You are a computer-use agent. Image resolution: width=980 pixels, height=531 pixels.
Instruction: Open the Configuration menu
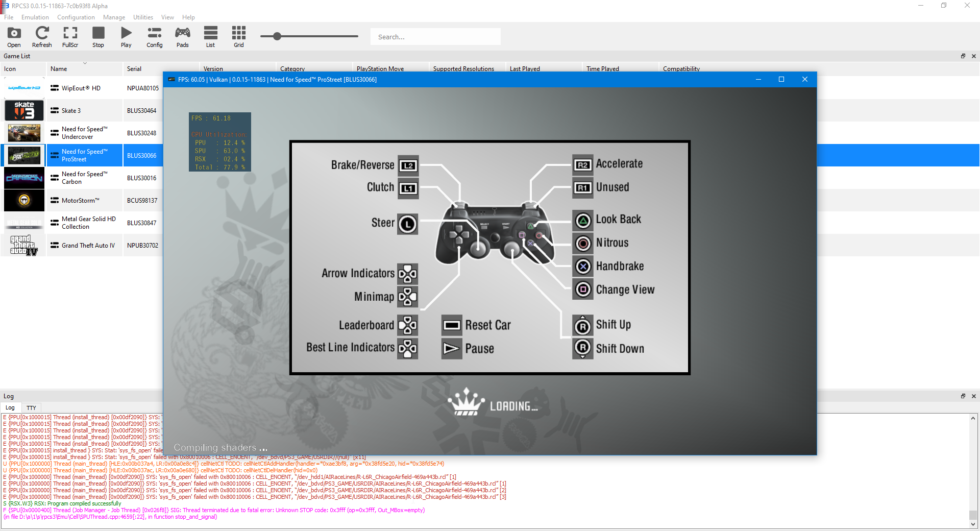click(76, 17)
